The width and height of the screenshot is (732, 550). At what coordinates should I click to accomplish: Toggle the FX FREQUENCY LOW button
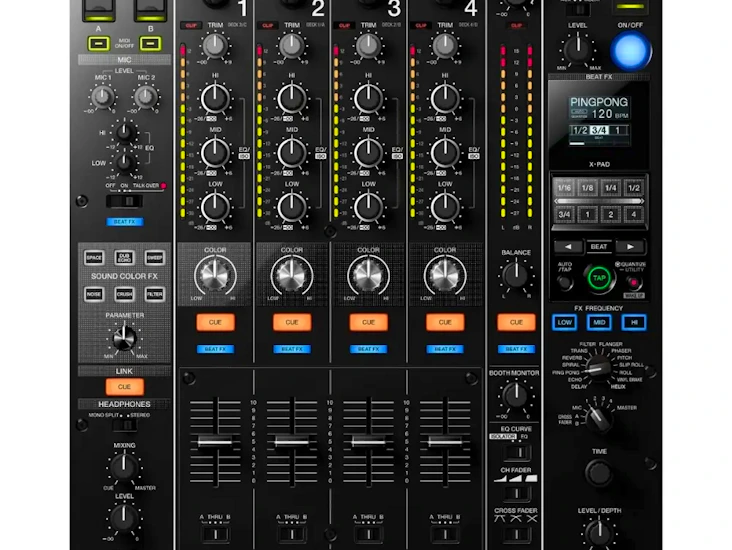[x=564, y=322]
